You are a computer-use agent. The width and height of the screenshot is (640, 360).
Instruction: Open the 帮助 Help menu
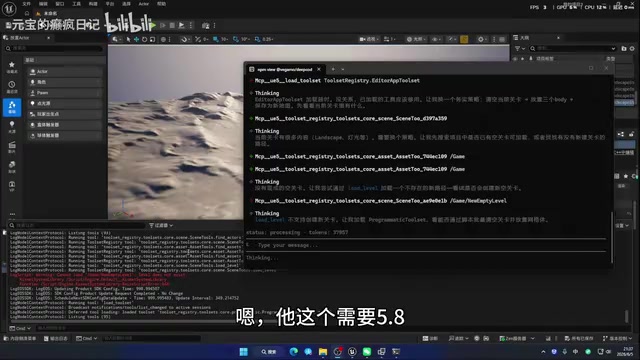[x=162, y=4]
